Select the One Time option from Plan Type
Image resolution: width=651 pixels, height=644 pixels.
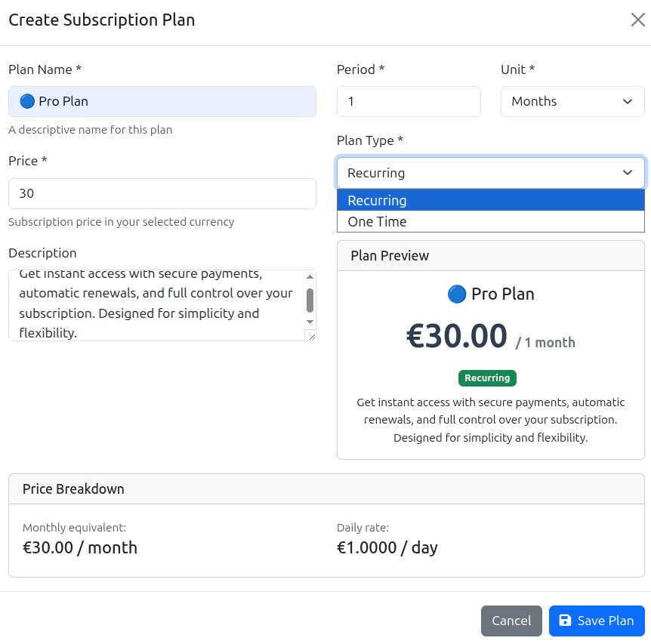(490, 222)
